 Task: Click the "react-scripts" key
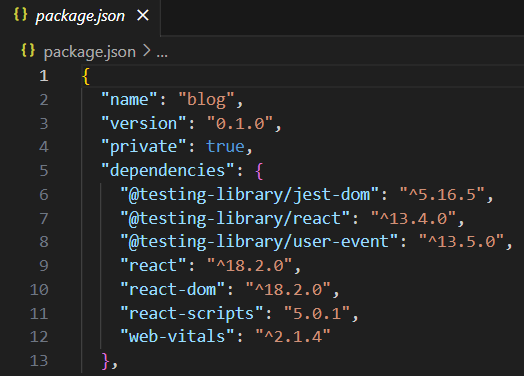tap(192, 313)
